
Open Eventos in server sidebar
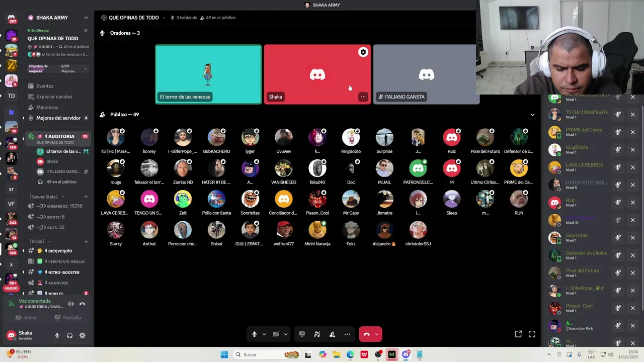[45, 86]
